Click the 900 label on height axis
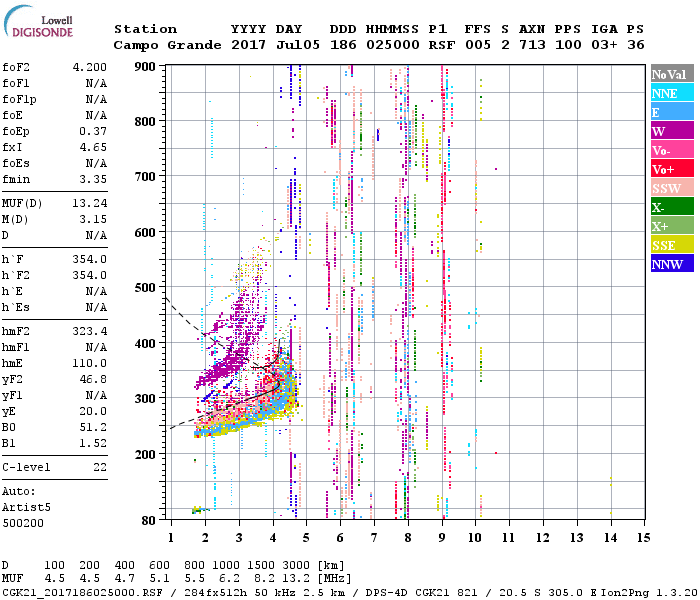Screen dimensions: 700x600 (x=147, y=66)
